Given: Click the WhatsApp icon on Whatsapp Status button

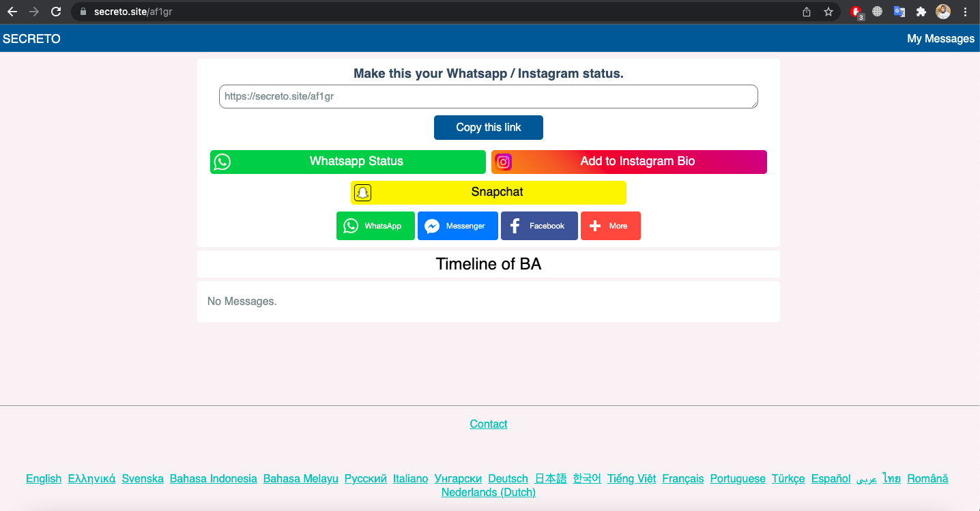Looking at the screenshot, I should 222,162.
